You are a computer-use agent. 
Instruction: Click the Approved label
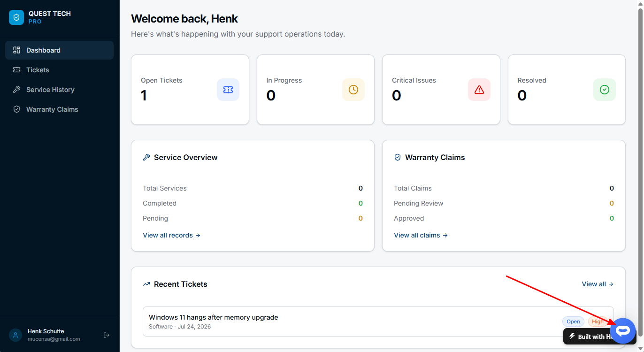click(409, 218)
